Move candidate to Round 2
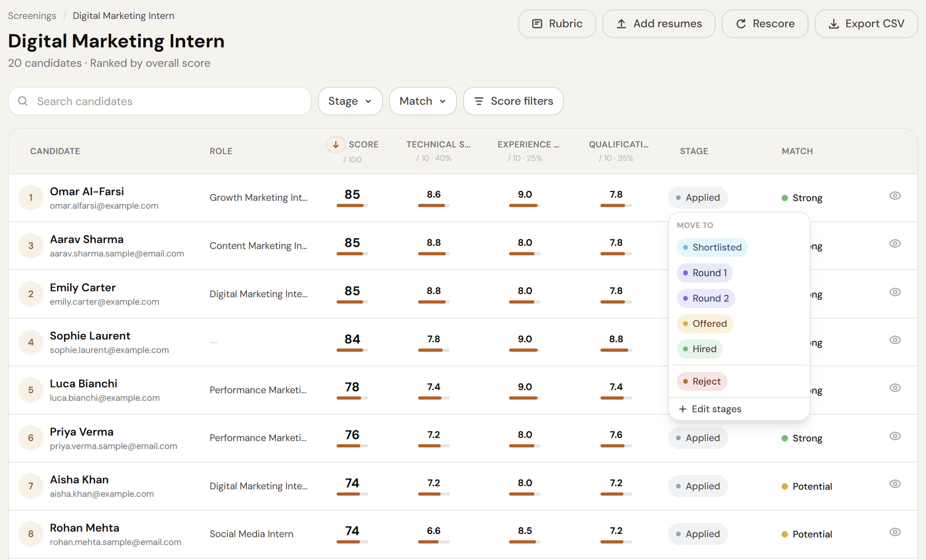The image size is (926, 560). (706, 298)
